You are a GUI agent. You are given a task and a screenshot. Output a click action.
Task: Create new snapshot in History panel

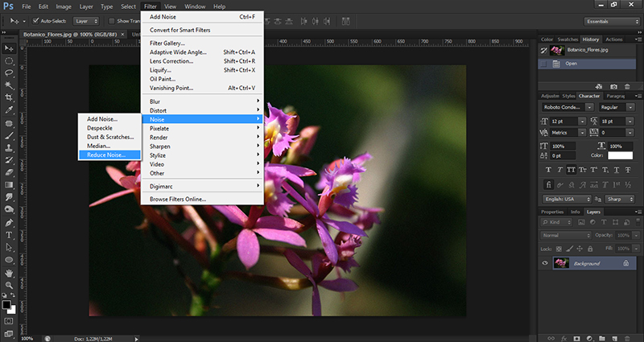(x=613, y=85)
